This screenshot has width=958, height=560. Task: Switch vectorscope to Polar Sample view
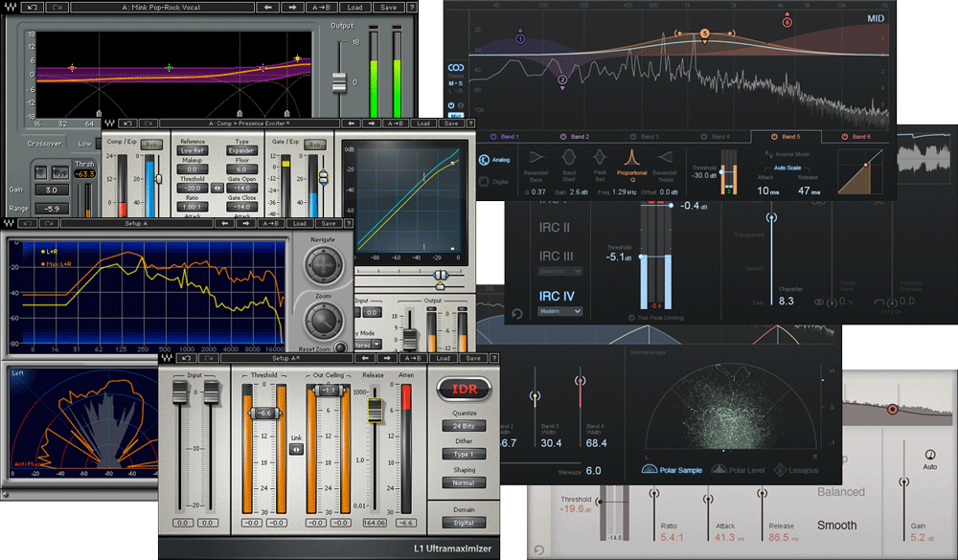672,470
